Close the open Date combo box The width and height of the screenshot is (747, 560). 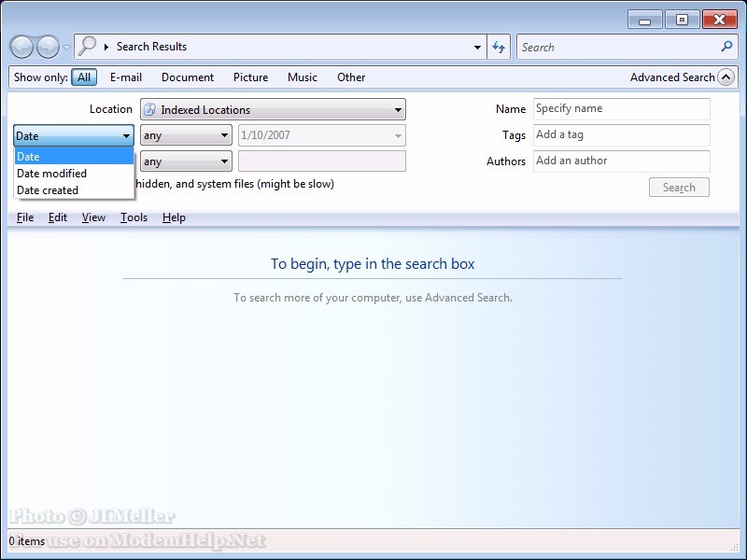(74, 135)
